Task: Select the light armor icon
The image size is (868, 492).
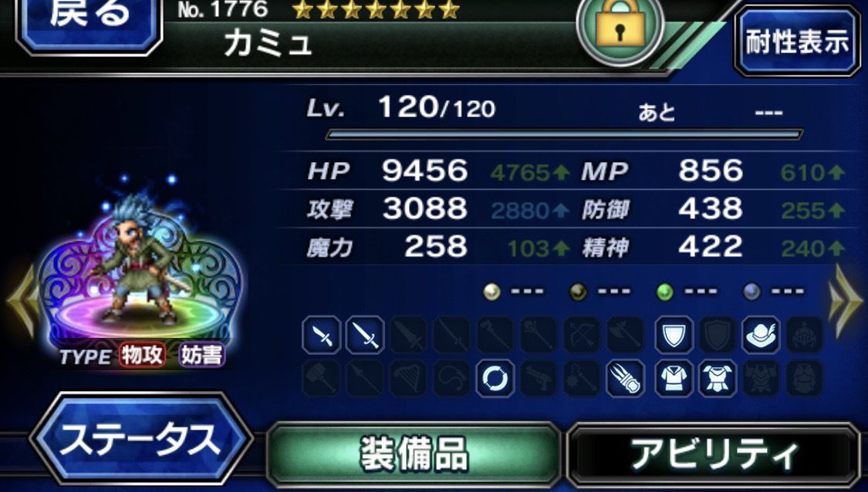Action: (x=718, y=379)
